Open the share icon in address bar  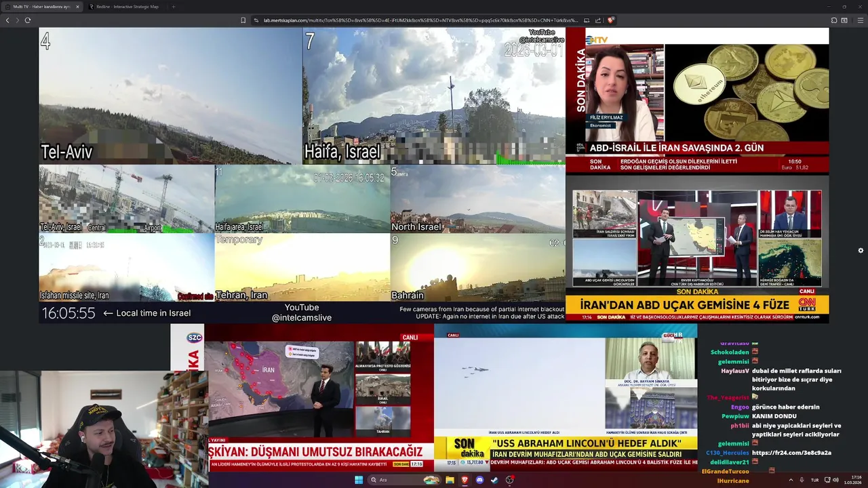pos(599,20)
